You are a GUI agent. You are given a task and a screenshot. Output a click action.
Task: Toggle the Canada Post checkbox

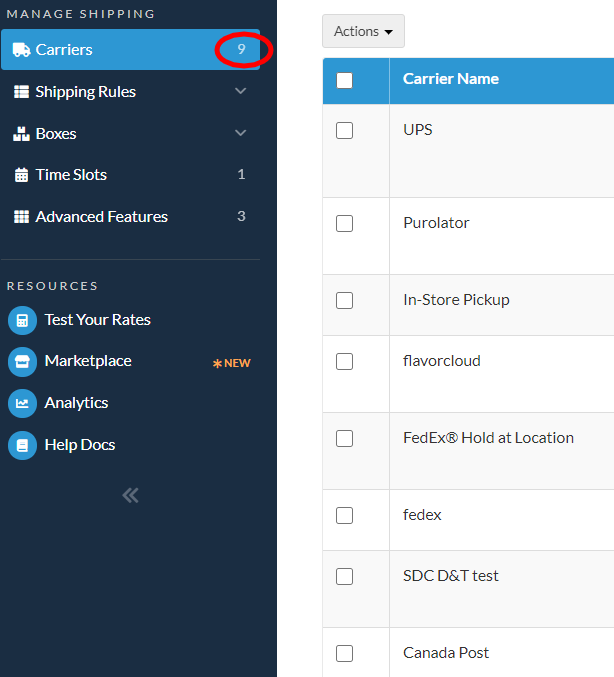click(345, 653)
